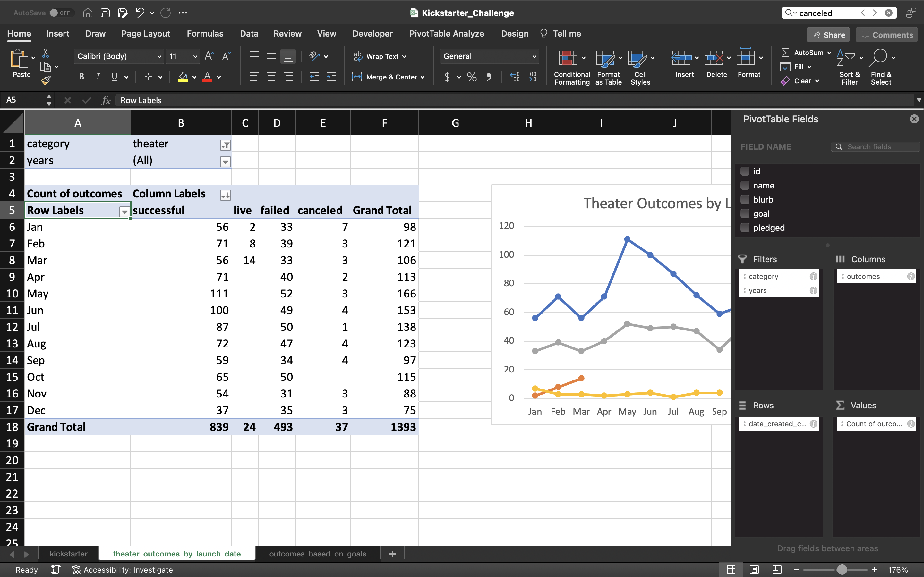Enable the name field checkbox
Screen dimensions: 924x577
point(745,185)
